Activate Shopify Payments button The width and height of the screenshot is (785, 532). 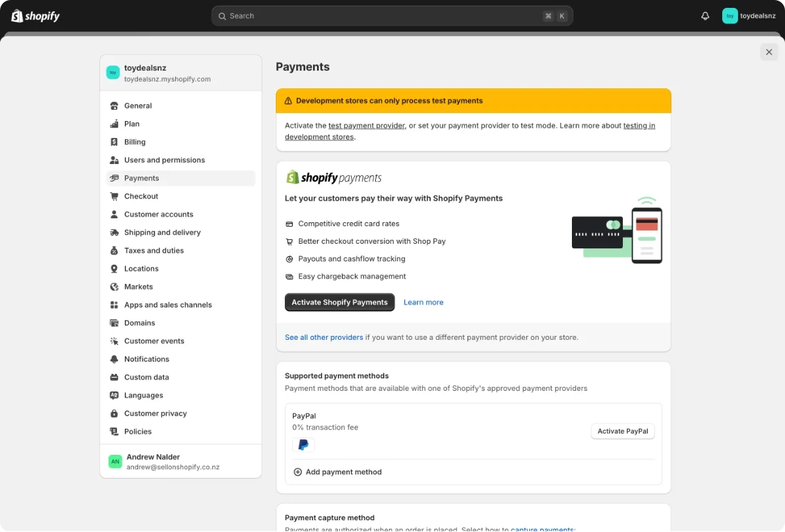(340, 302)
